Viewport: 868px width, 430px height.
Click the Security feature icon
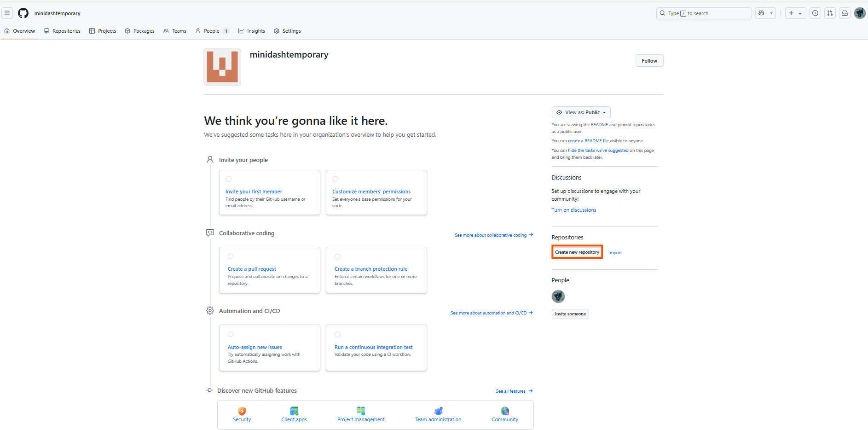pos(242,411)
